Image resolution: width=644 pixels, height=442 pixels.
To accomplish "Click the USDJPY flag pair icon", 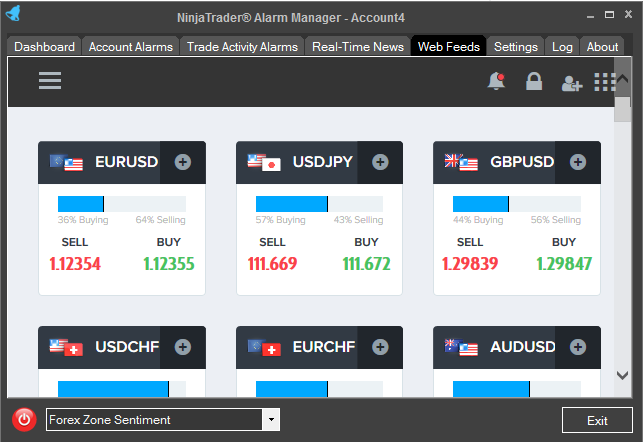I will click(x=264, y=163).
